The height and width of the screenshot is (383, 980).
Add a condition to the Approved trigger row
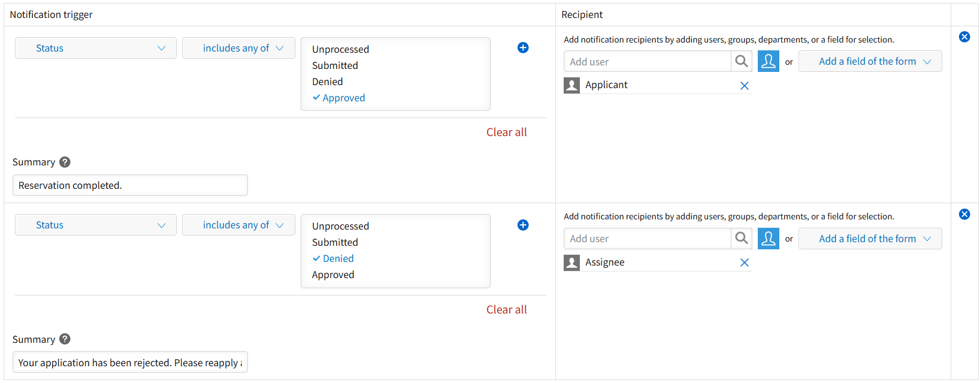[x=523, y=48]
